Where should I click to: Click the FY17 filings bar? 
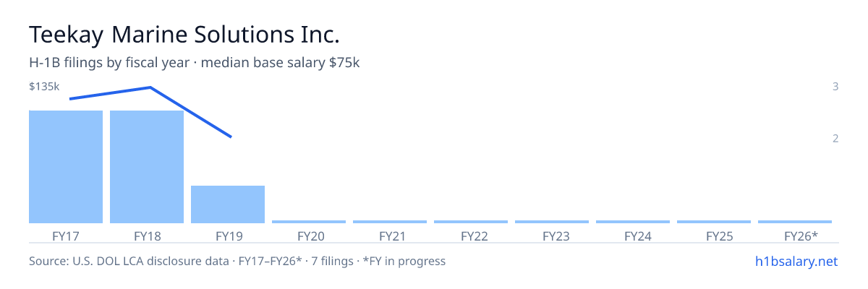pos(66,167)
